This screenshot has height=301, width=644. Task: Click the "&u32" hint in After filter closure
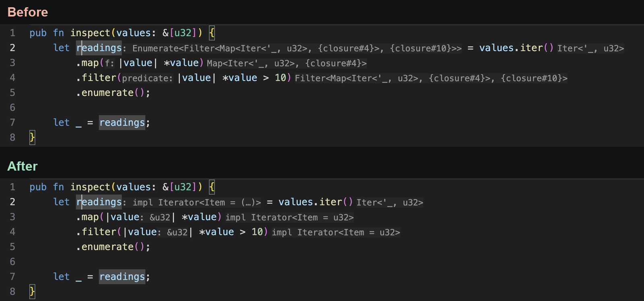[x=177, y=232]
